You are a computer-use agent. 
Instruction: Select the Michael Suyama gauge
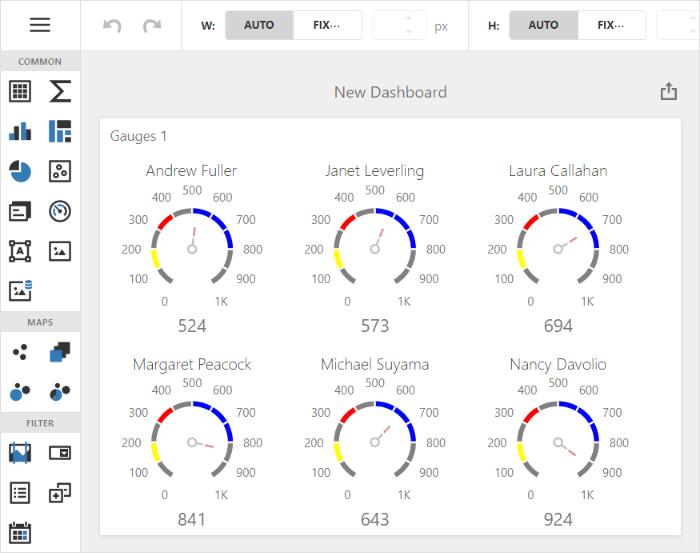point(375,442)
